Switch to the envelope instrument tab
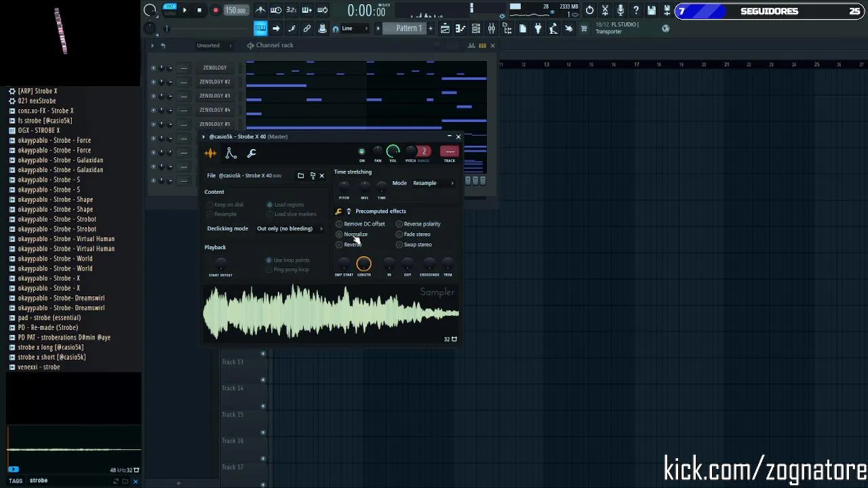The width and height of the screenshot is (868, 488). (231, 154)
